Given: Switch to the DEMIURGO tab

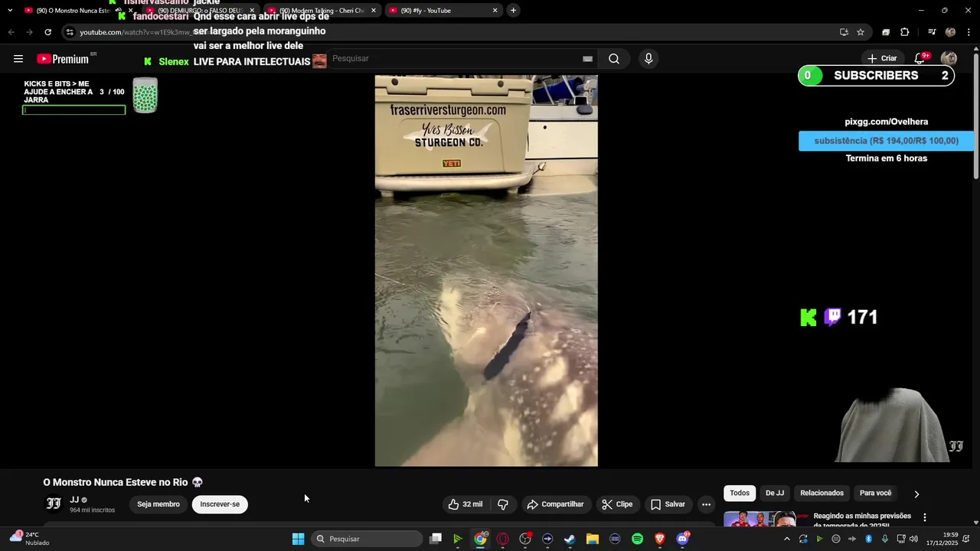Looking at the screenshot, I should coord(199,11).
